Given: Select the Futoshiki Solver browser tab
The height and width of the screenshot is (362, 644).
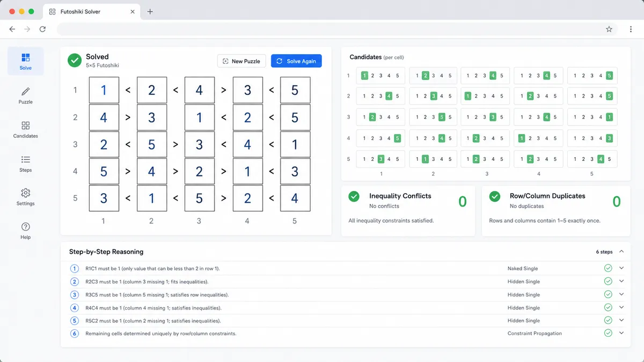Looking at the screenshot, I should [x=91, y=11].
